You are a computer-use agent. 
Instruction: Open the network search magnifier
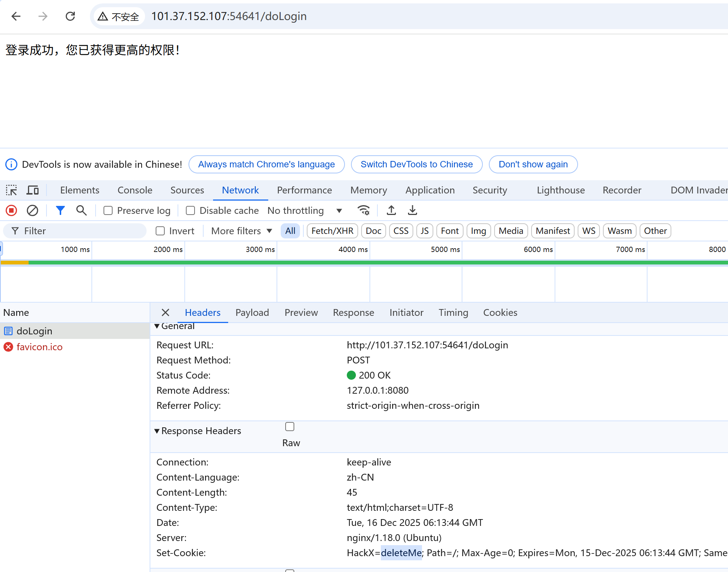81,210
